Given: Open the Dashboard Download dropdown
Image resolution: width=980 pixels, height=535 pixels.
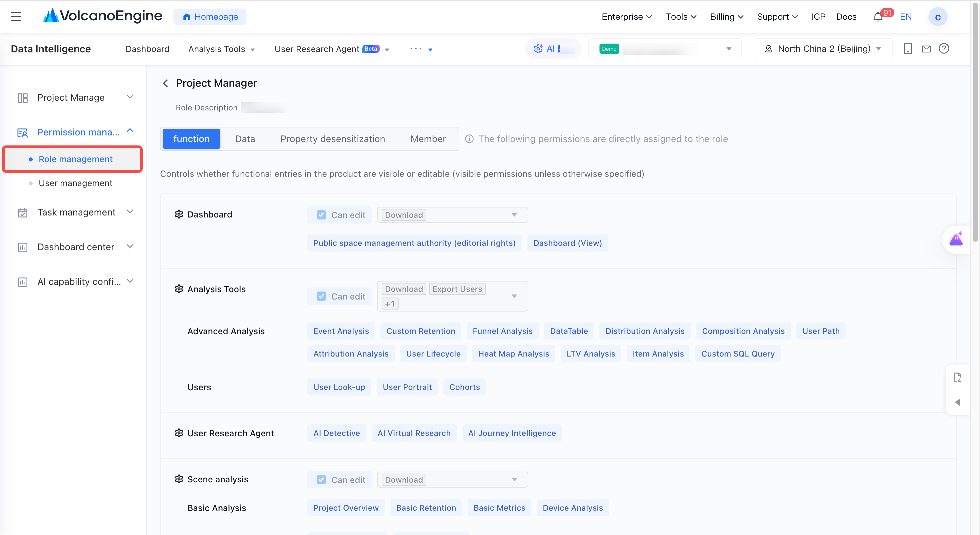Looking at the screenshot, I should [x=452, y=215].
